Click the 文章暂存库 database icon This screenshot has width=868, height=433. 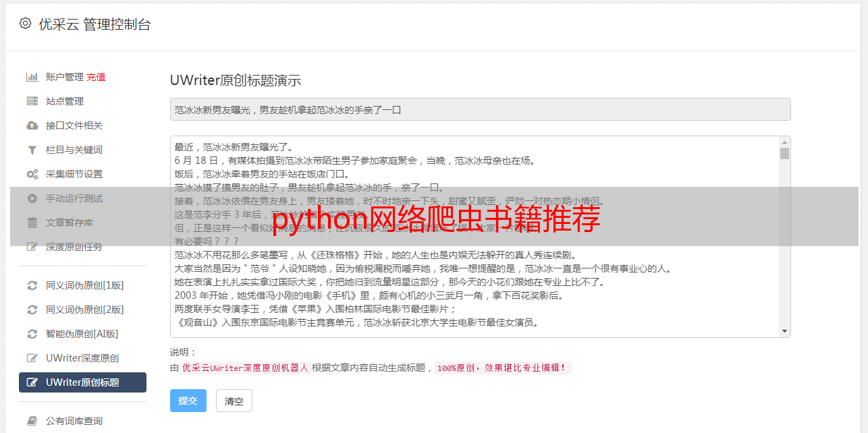[32, 223]
